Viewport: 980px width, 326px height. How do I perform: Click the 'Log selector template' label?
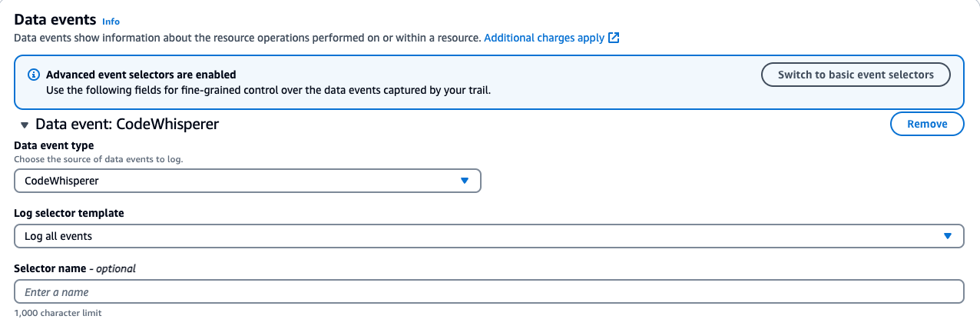[x=69, y=213]
